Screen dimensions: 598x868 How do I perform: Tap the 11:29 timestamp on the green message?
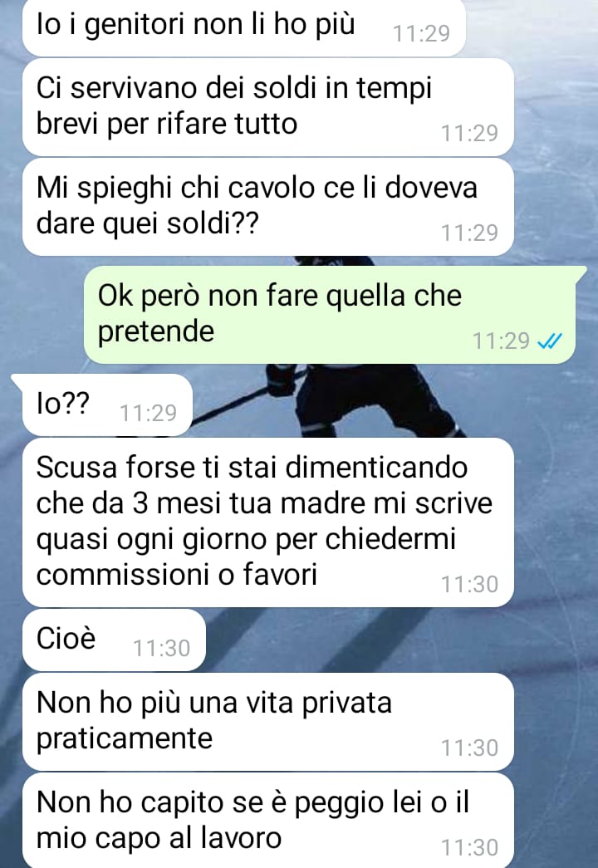pos(501,341)
